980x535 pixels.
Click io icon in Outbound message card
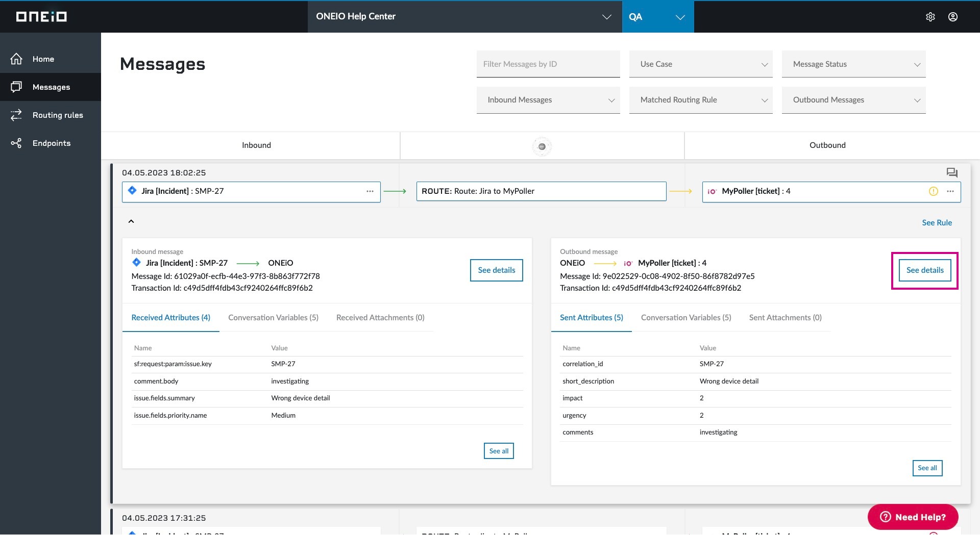(628, 263)
